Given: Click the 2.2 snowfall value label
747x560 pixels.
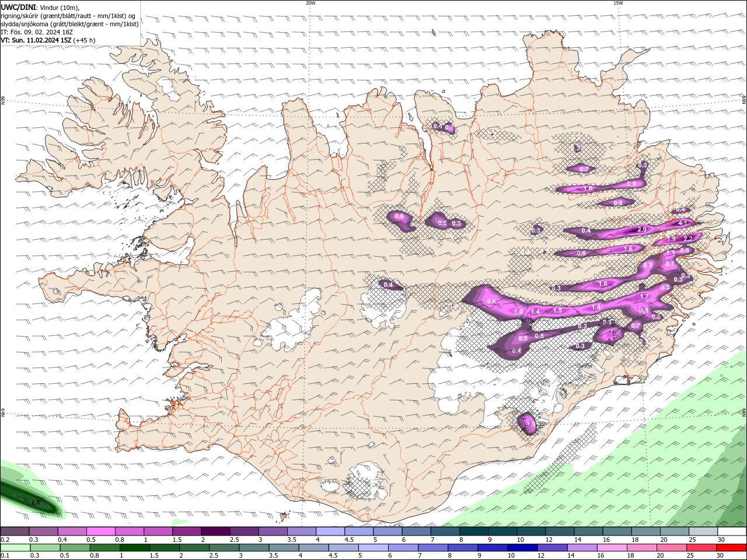Looking at the screenshot, I should tap(688, 239).
